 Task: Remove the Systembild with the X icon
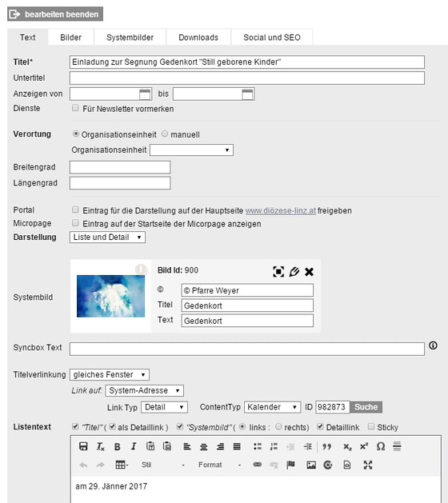pyautogui.click(x=309, y=272)
